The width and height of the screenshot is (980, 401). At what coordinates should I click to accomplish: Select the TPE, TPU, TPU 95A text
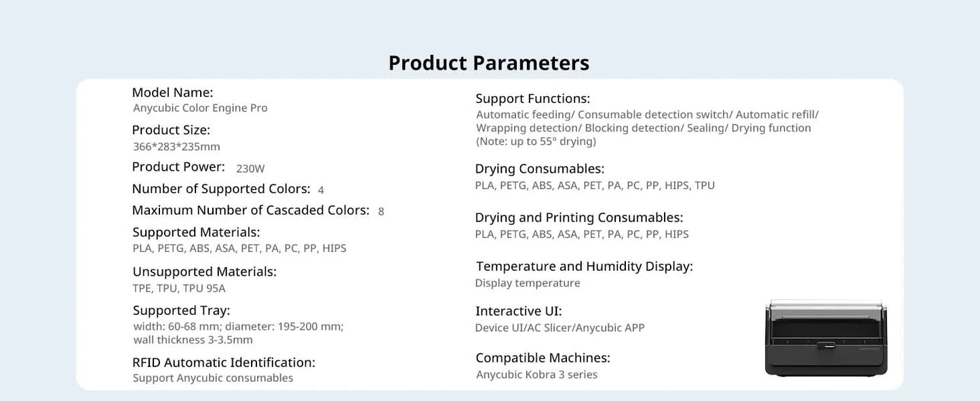tap(179, 288)
